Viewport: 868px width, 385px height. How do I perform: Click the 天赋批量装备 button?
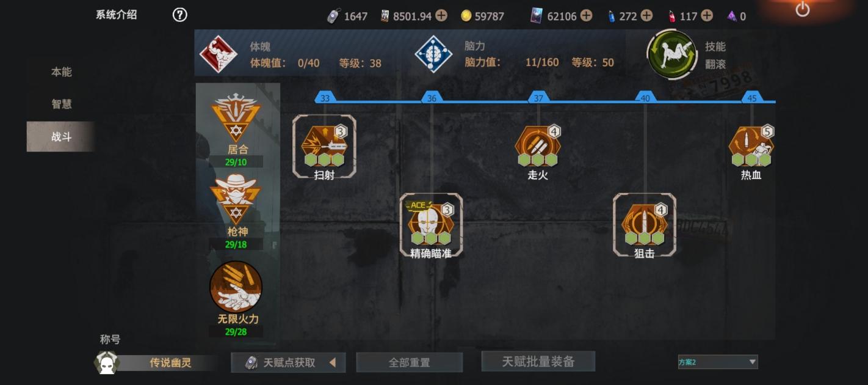coord(538,361)
